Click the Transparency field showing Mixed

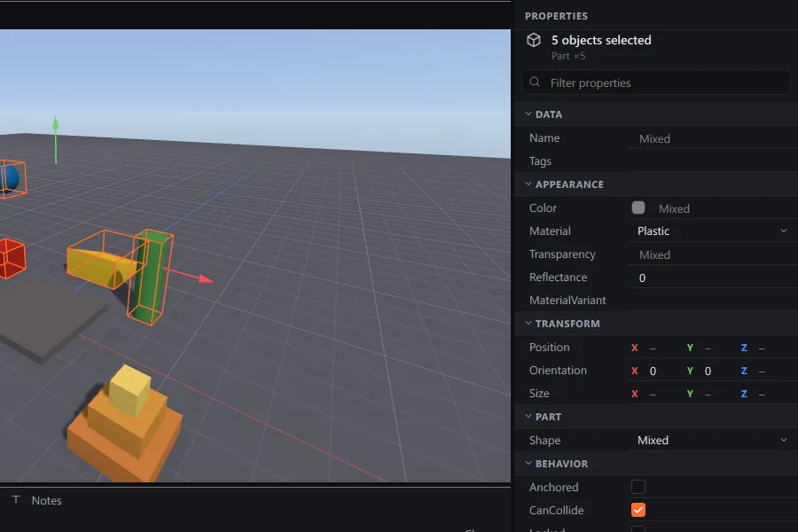click(713, 254)
